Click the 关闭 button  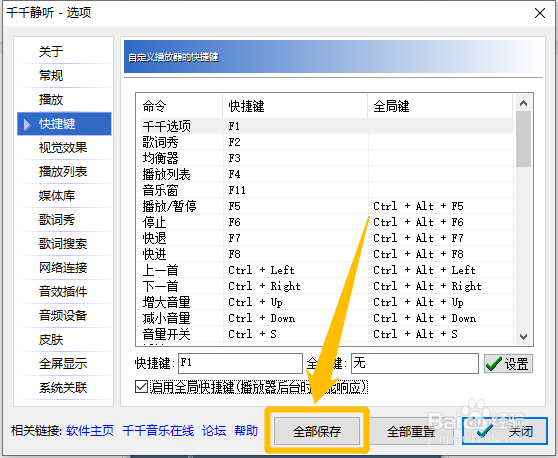(505, 431)
